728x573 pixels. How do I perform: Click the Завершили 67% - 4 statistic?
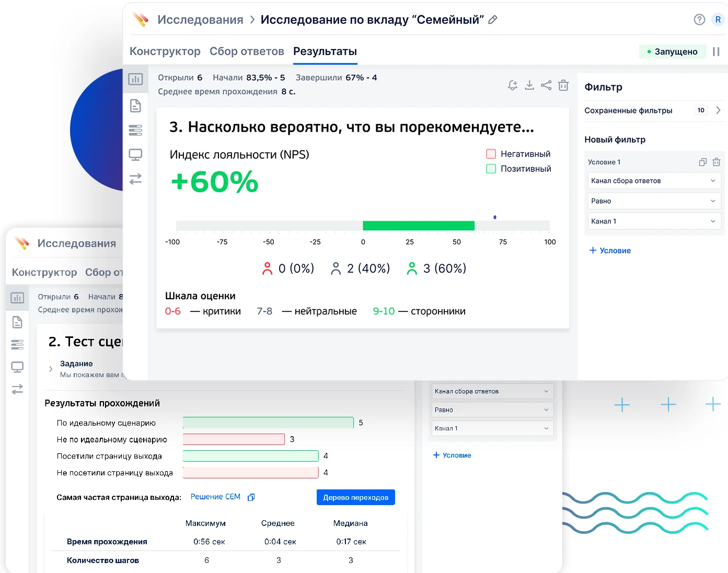click(337, 77)
